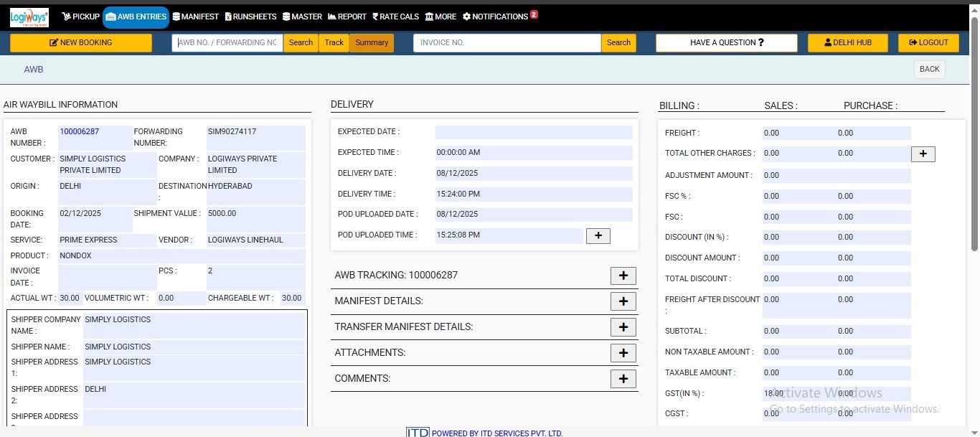The width and height of the screenshot is (980, 437).
Task: Click the Track button
Action: 334,43
